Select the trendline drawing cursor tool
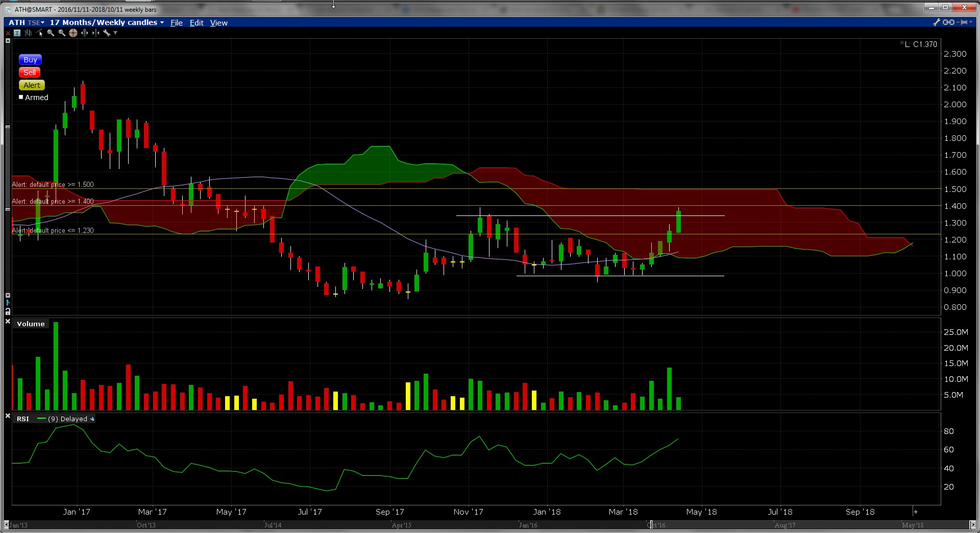The width and height of the screenshot is (980, 533). tap(39, 33)
